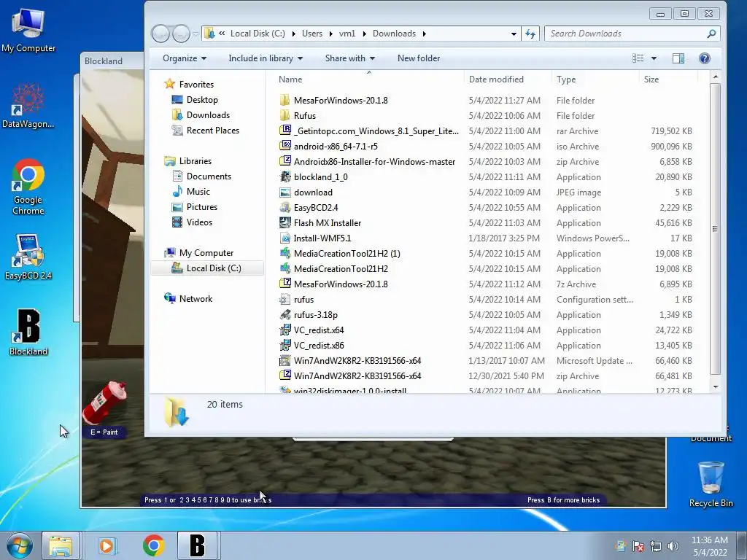Select MediaCreationTool21H2 (1) file
Viewport: 747px width, 560px height.
[340, 253]
